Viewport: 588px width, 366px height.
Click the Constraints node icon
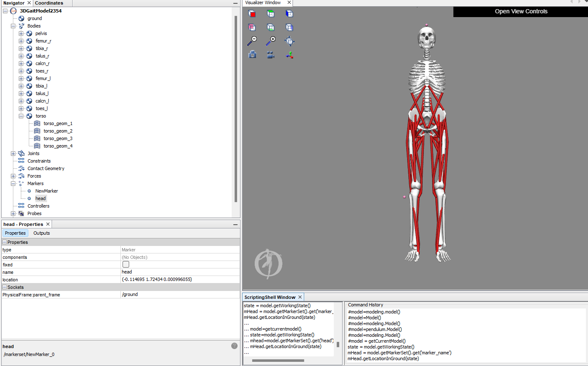click(21, 161)
